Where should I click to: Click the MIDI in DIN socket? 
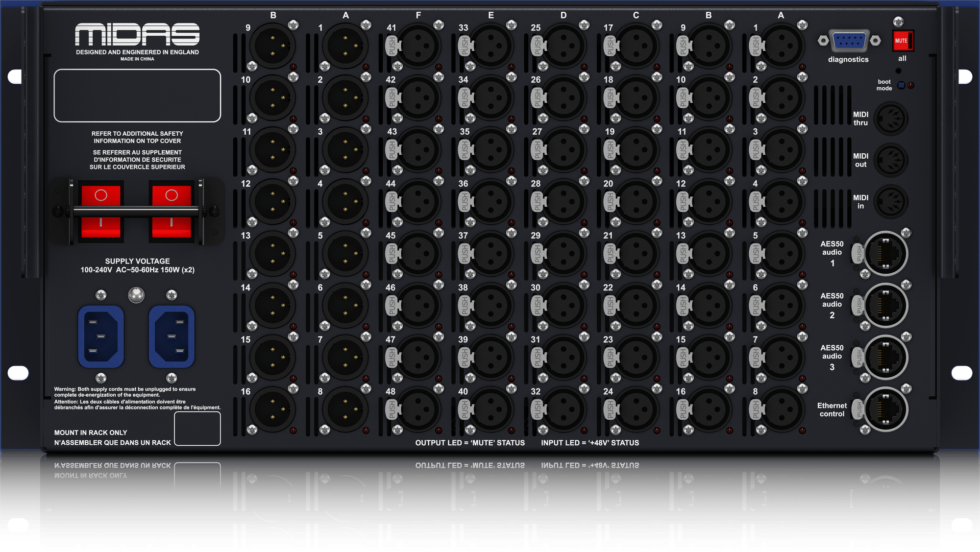point(891,202)
